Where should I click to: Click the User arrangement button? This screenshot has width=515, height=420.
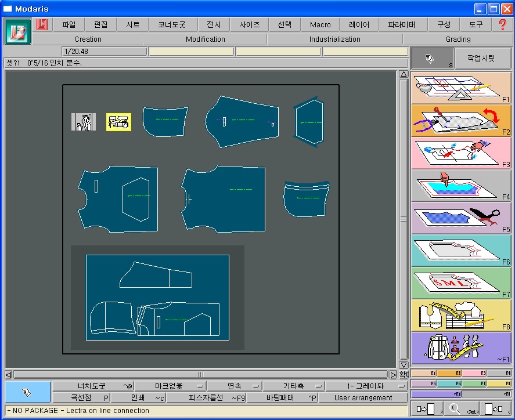point(362,397)
